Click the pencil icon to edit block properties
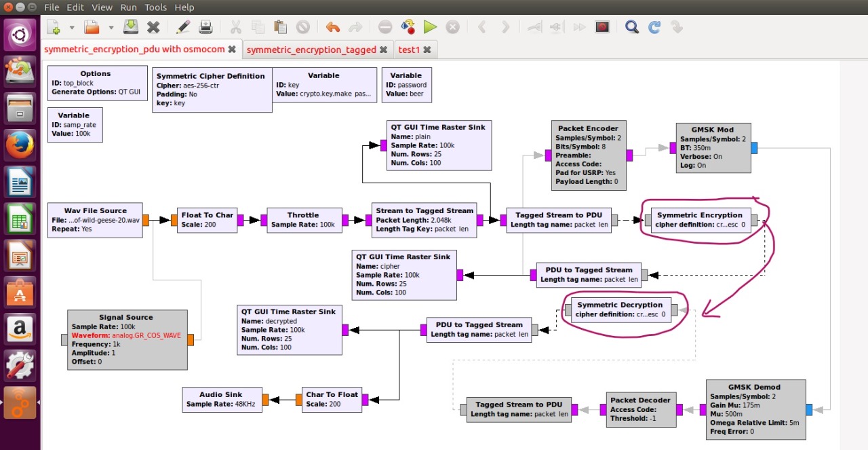This screenshot has width=868, height=450. pos(183,27)
